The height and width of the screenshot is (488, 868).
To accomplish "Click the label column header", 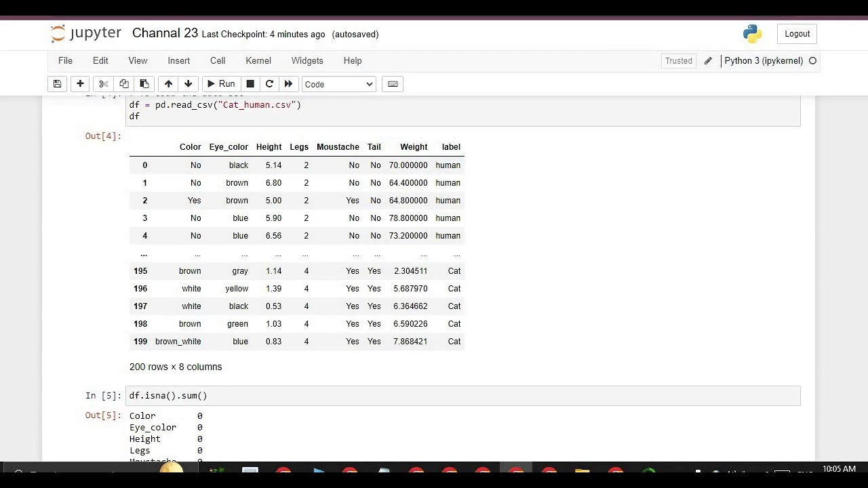I will (451, 147).
